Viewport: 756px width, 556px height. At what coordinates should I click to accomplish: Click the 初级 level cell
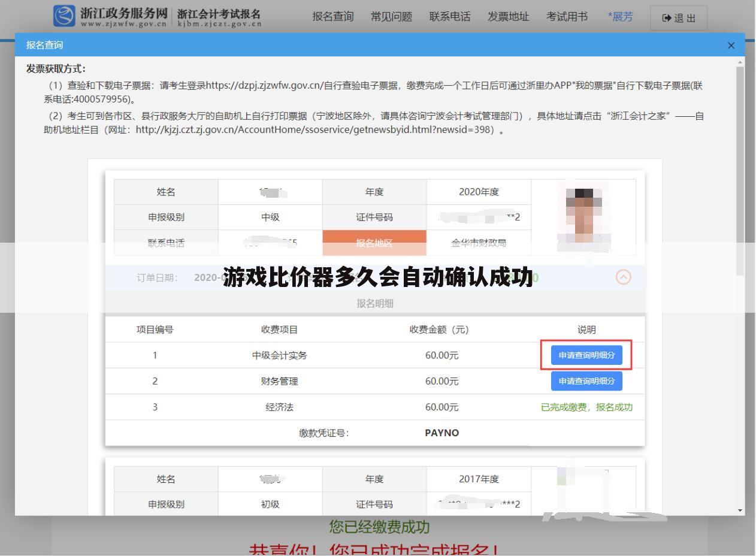(270, 504)
